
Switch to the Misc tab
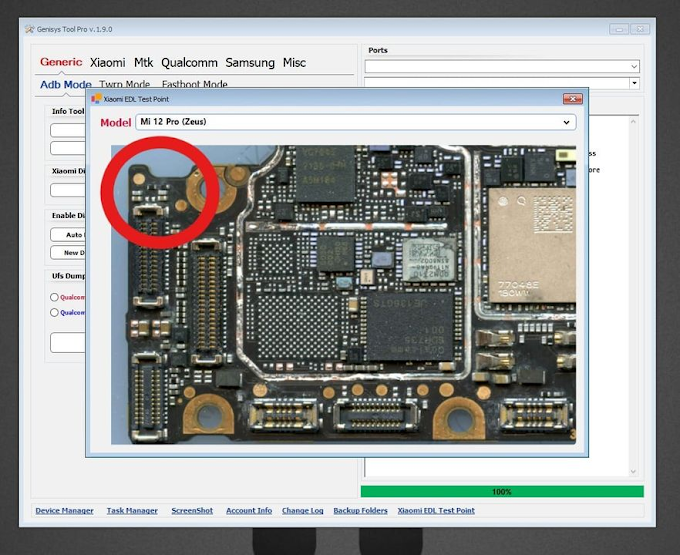tap(294, 63)
